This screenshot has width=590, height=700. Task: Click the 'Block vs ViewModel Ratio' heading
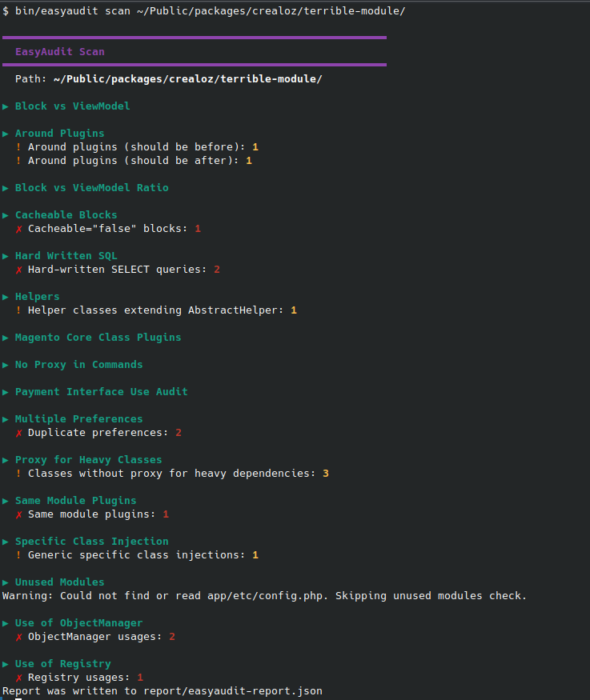point(92,188)
